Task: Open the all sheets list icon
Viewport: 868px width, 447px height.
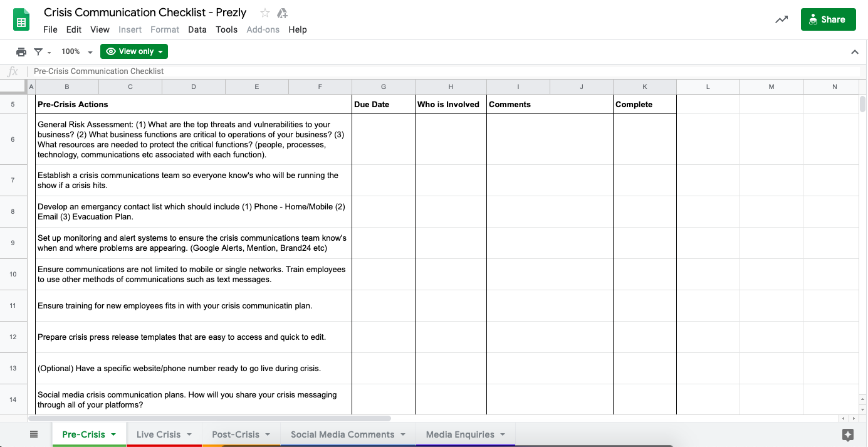Action: (34, 434)
